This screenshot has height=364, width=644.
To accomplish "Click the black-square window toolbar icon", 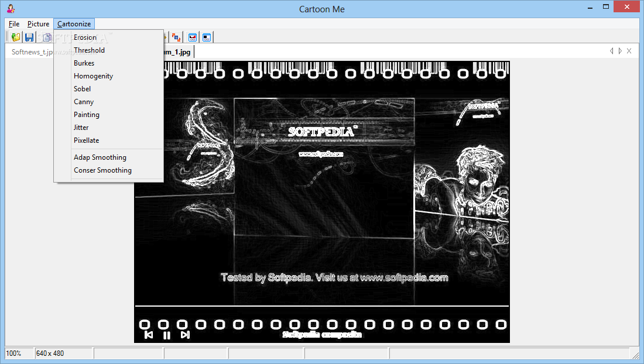I will click(207, 37).
